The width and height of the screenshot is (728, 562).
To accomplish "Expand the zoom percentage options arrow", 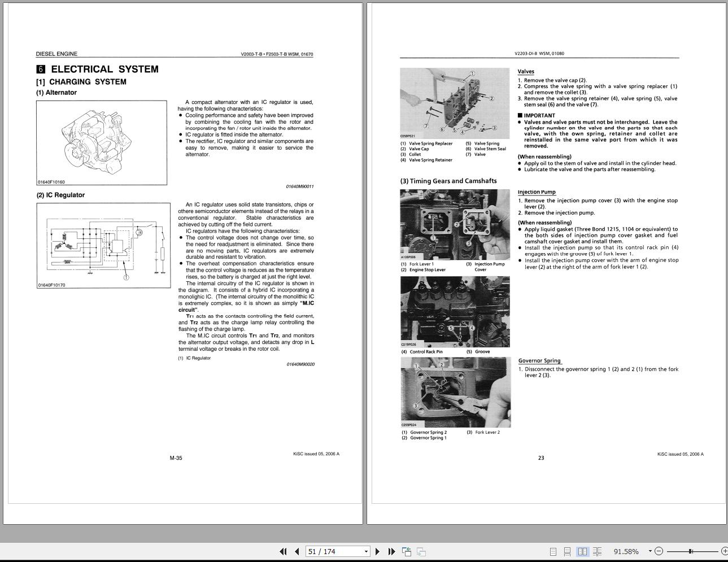I will point(649,551).
